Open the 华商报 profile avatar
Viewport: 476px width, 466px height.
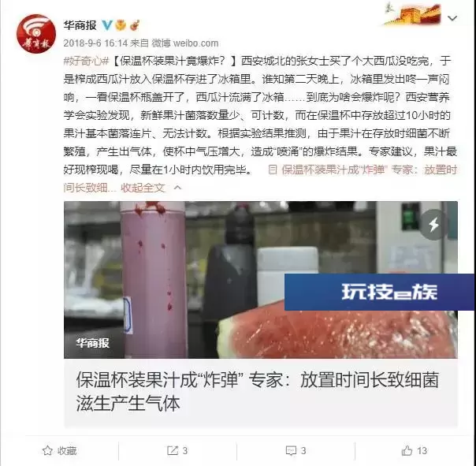tap(36, 34)
